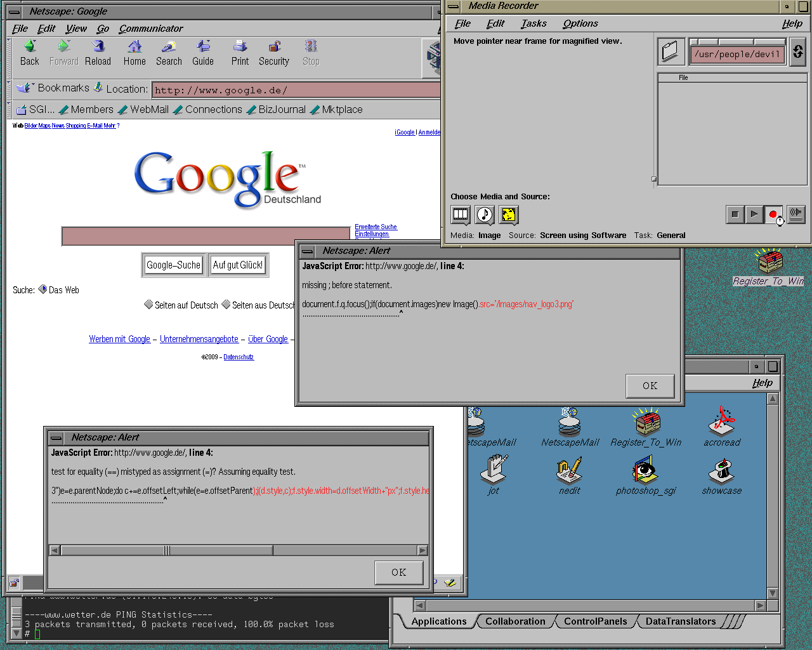This screenshot has width=812, height=650.
Task: Click the Auf gut Glück! button
Action: (x=238, y=265)
